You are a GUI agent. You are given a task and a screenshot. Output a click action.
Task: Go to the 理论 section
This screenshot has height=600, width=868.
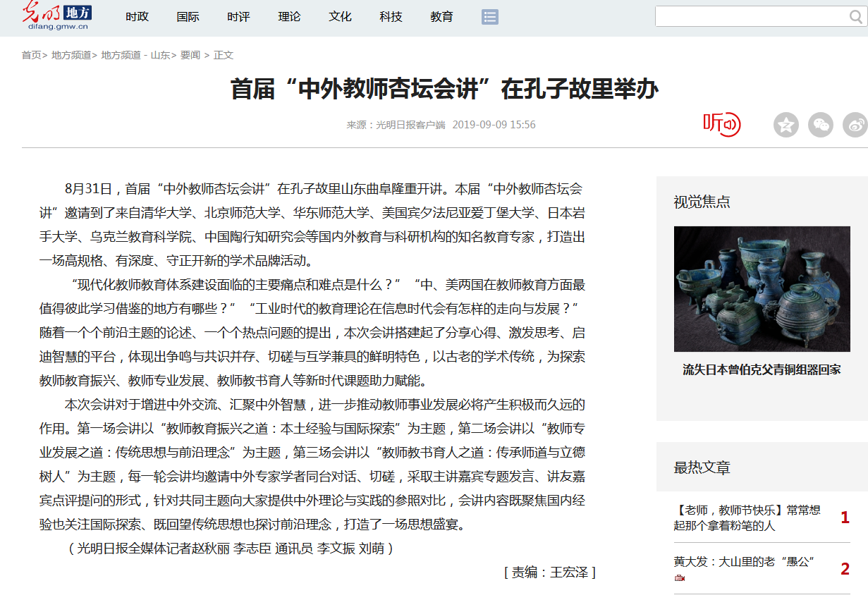point(290,17)
